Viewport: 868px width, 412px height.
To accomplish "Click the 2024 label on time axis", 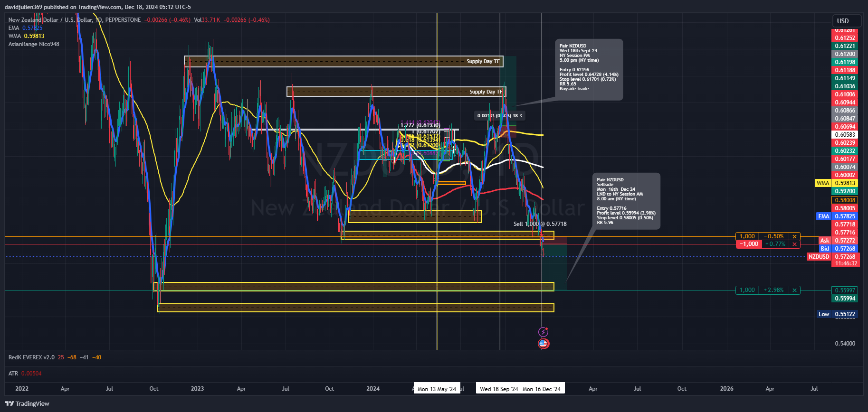I will pos(373,389).
